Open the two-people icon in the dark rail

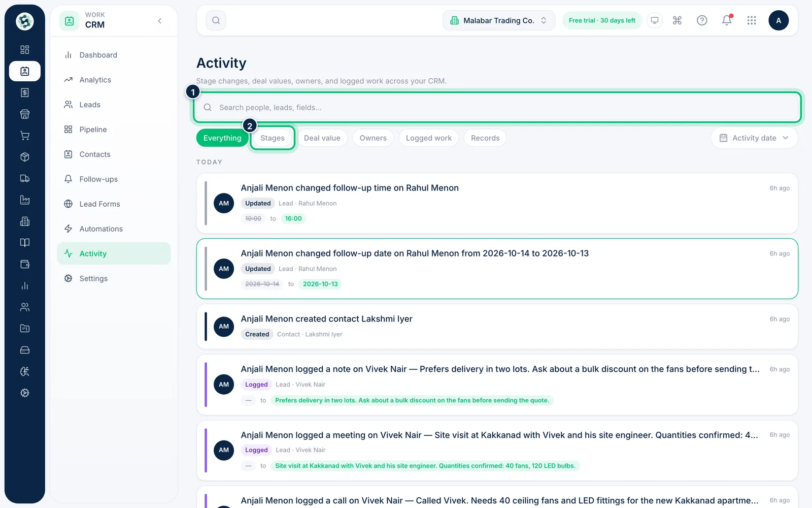pyautogui.click(x=24, y=307)
